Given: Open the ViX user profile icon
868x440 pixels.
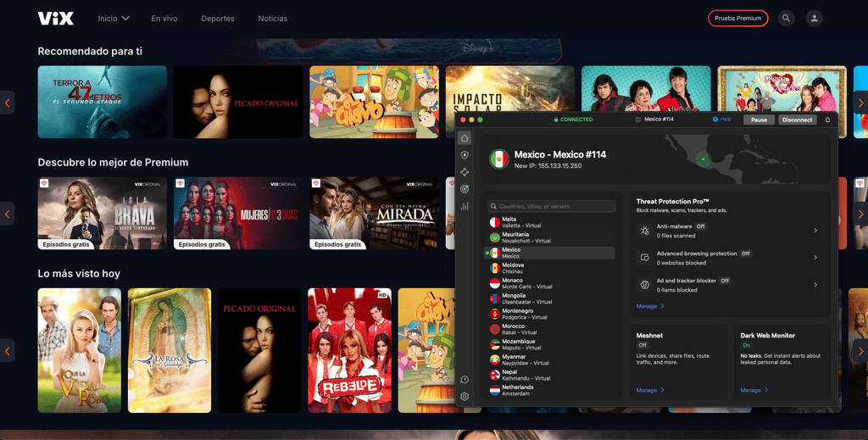Looking at the screenshot, I should (x=815, y=19).
